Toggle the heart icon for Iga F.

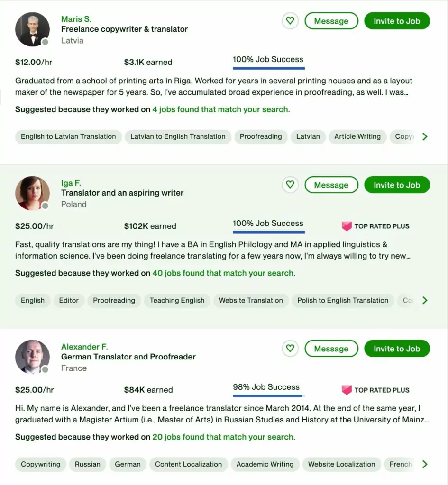[x=290, y=185]
